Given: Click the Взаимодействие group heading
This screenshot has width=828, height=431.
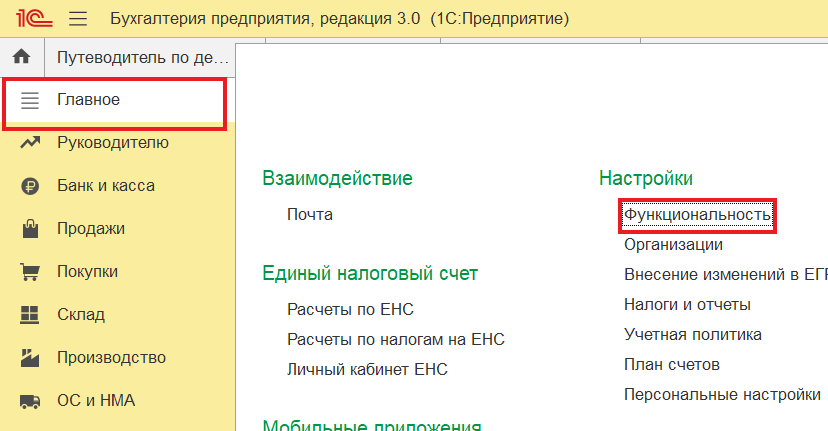Looking at the screenshot, I should (x=337, y=178).
